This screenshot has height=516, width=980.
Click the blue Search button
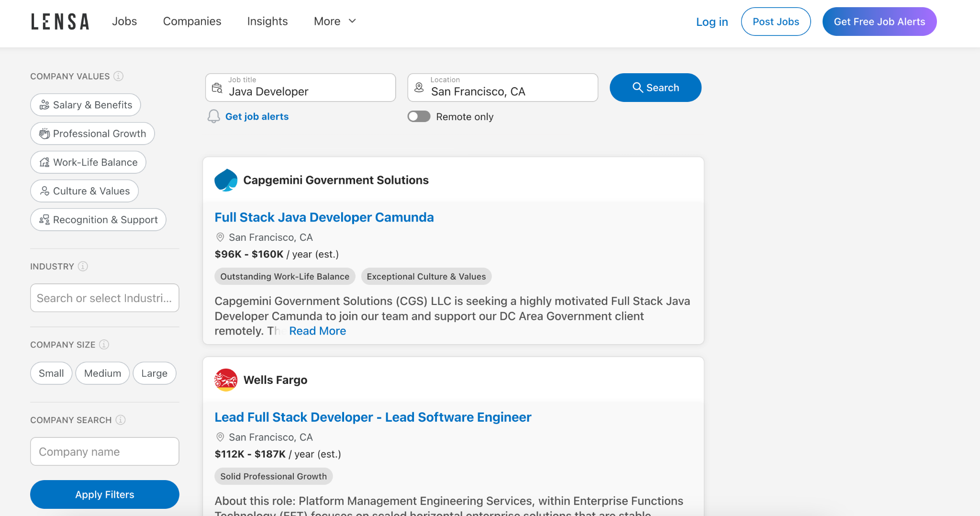click(656, 88)
